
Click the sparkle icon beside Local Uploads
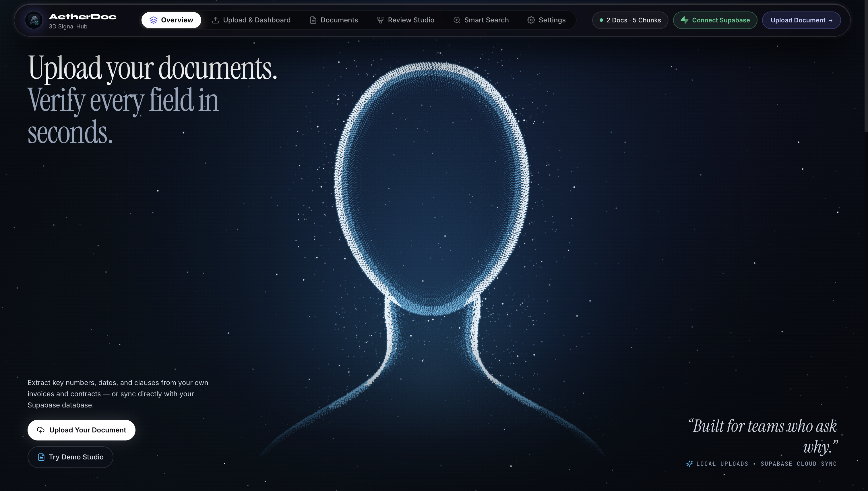[x=690, y=464]
